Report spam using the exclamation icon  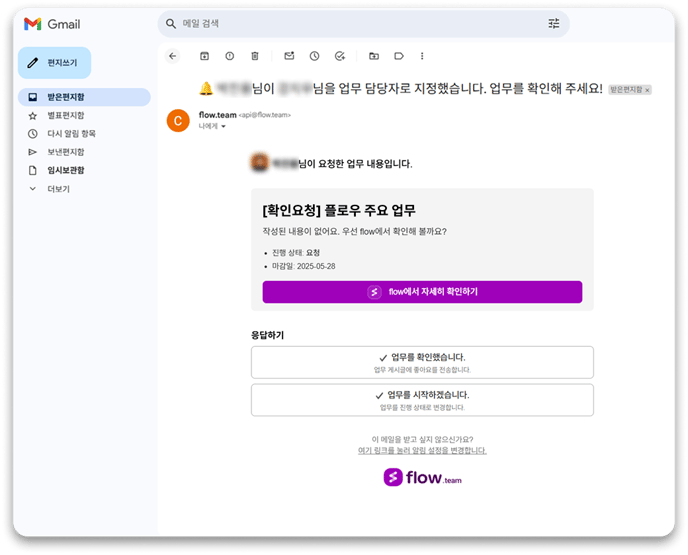(x=229, y=56)
